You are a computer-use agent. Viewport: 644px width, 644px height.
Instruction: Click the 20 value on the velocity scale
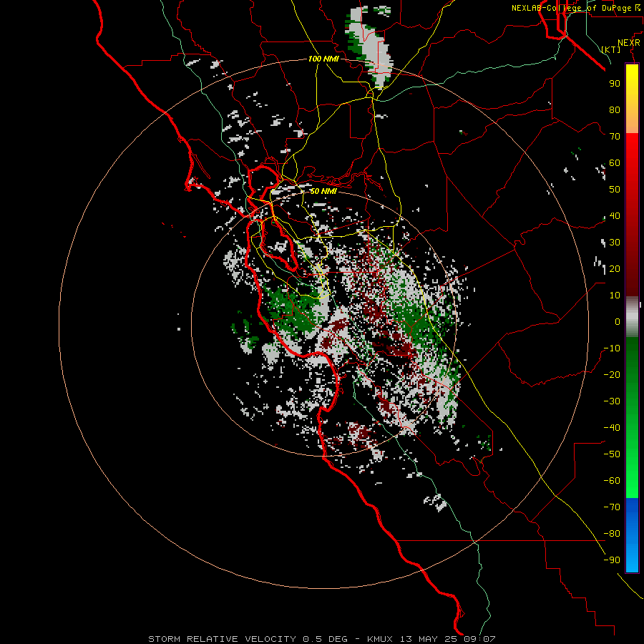[x=615, y=268]
